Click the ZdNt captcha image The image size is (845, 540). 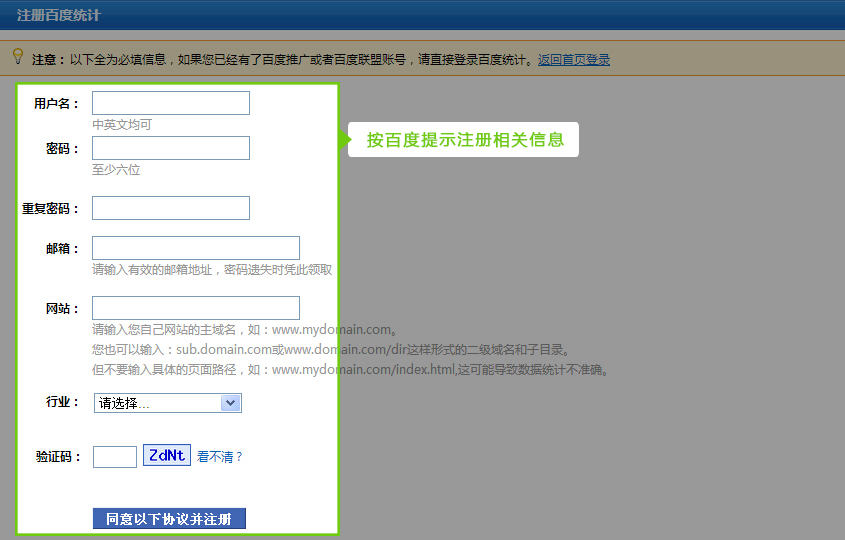pos(166,455)
